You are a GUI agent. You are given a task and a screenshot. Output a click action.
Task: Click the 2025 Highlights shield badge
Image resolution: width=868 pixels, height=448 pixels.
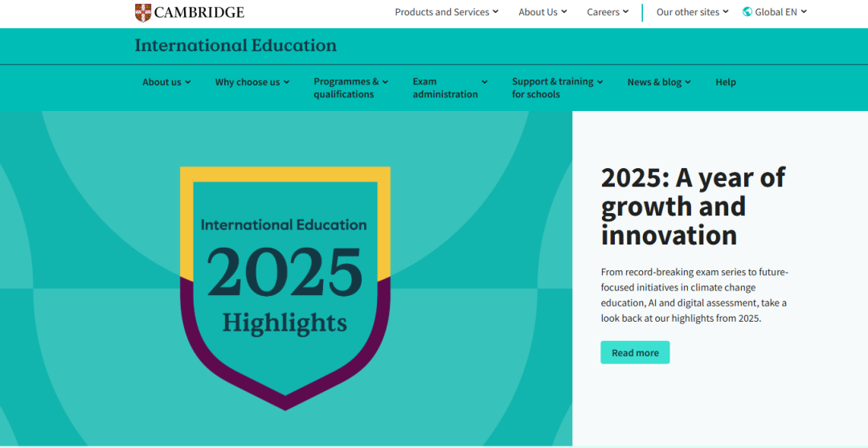coord(285,287)
